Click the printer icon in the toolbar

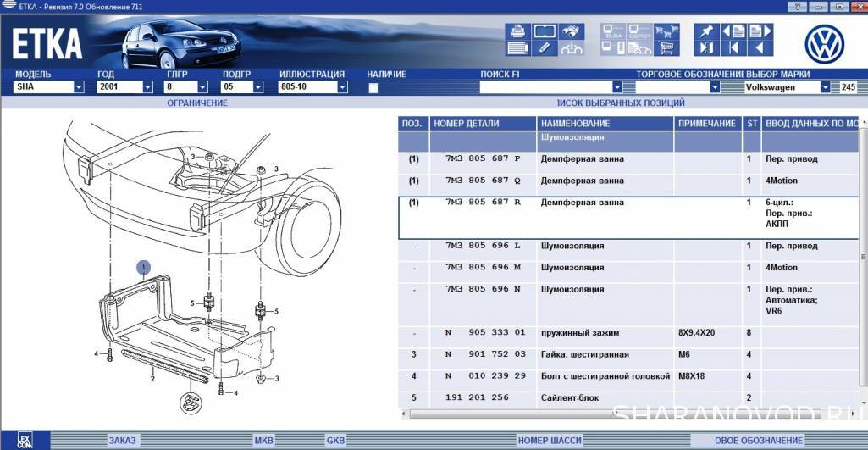tap(517, 32)
